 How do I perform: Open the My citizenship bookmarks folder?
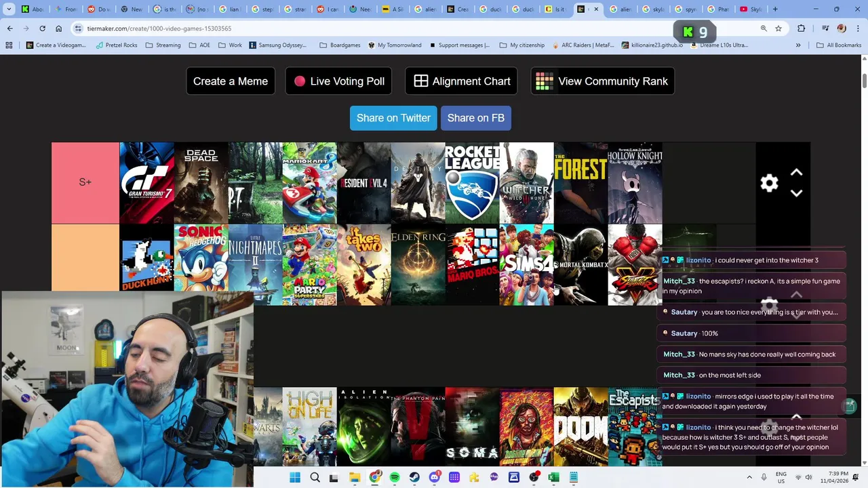click(521, 45)
